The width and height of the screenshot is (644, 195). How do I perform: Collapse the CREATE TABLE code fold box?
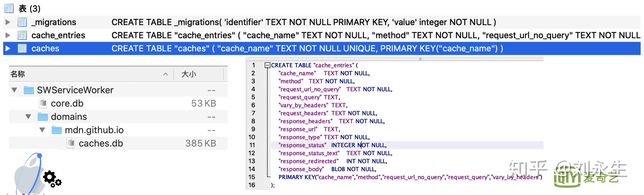[x=267, y=65]
